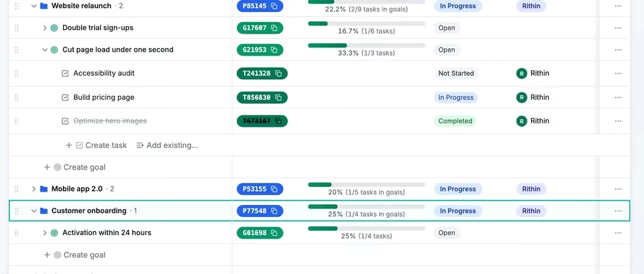
Task: Click the Mobile app 2.0 progress bar
Action: point(366,185)
